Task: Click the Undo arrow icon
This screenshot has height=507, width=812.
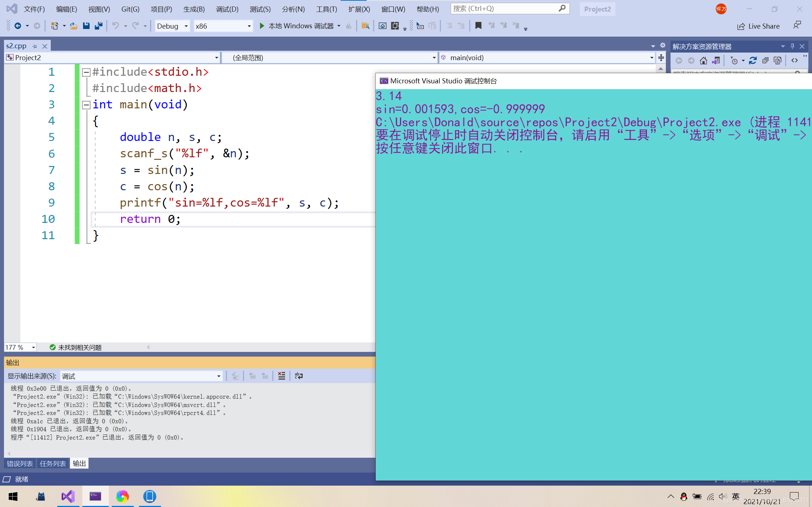Action: [x=115, y=26]
